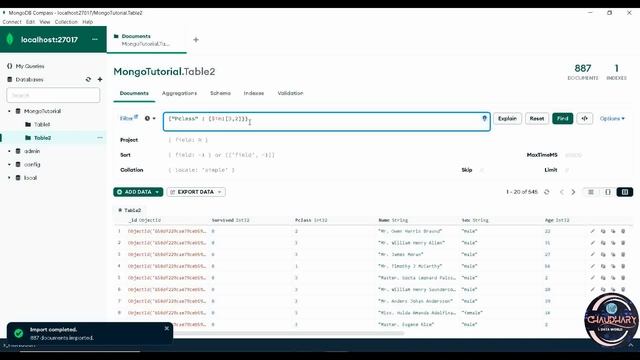Clone the Mr. Timothy J McCarthy document
The height and width of the screenshot is (360, 640).
coord(613,266)
